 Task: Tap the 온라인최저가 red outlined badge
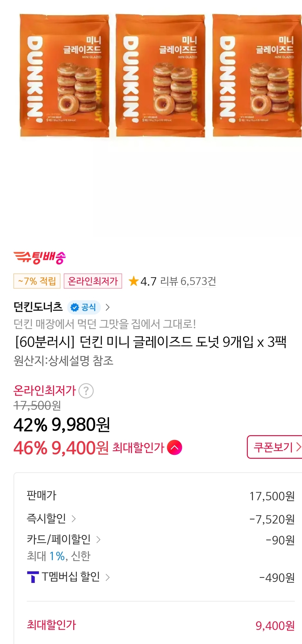point(93,281)
